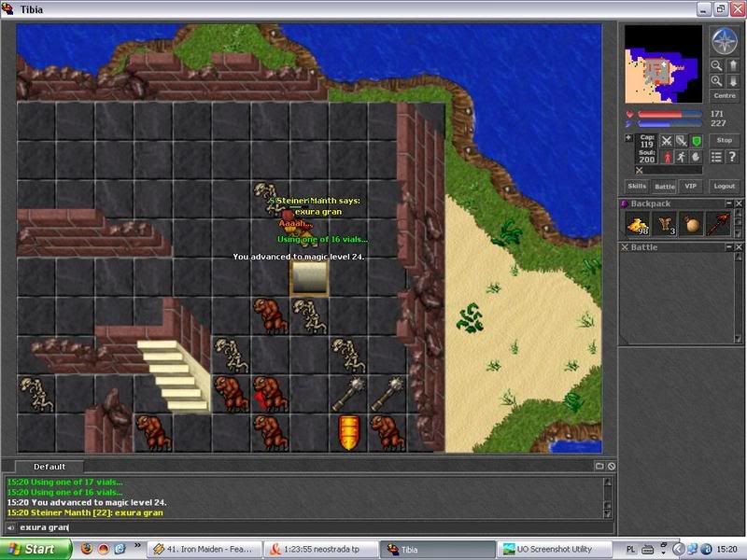The width and height of the screenshot is (747, 560).
Task: Open help with the question mark icon
Action: pyautogui.click(x=733, y=157)
